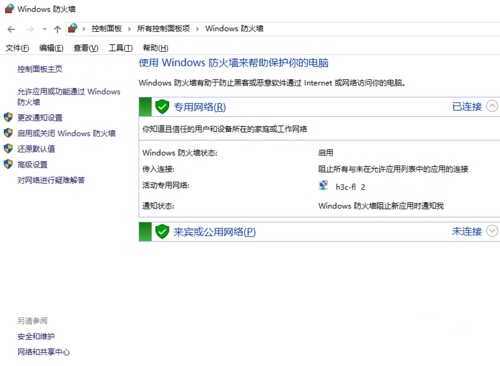
Task: Open 更改通知设置 link
Action: click(40, 118)
